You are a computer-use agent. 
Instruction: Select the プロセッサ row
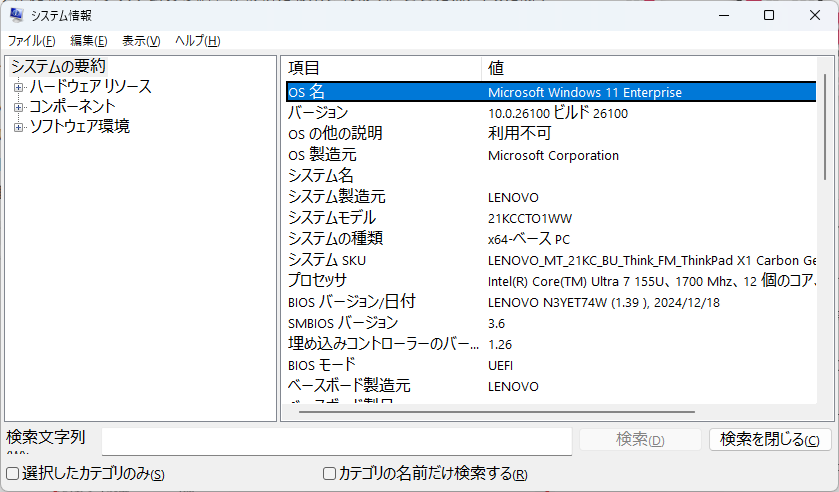click(551, 281)
